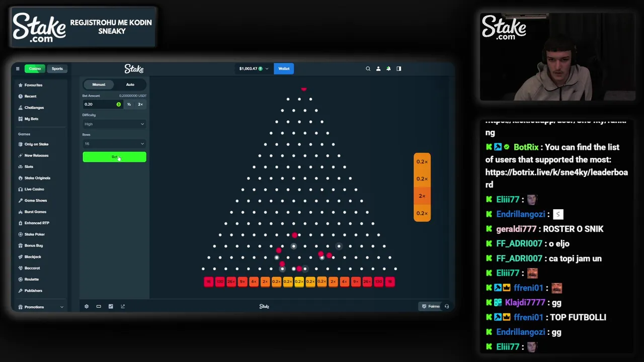The image size is (644, 362).
Task: Open the user profile icon
Action: point(378,69)
